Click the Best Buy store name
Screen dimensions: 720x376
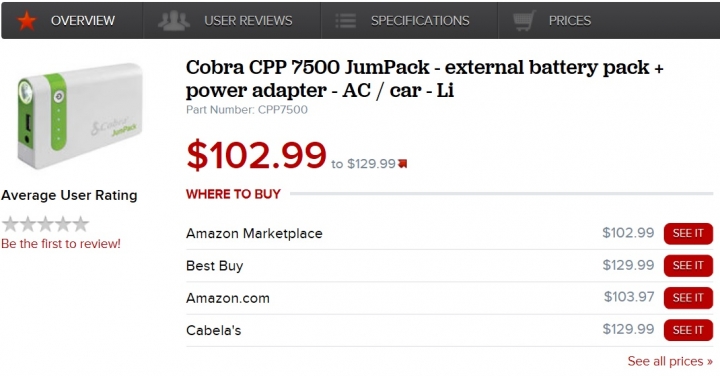pos(214,266)
